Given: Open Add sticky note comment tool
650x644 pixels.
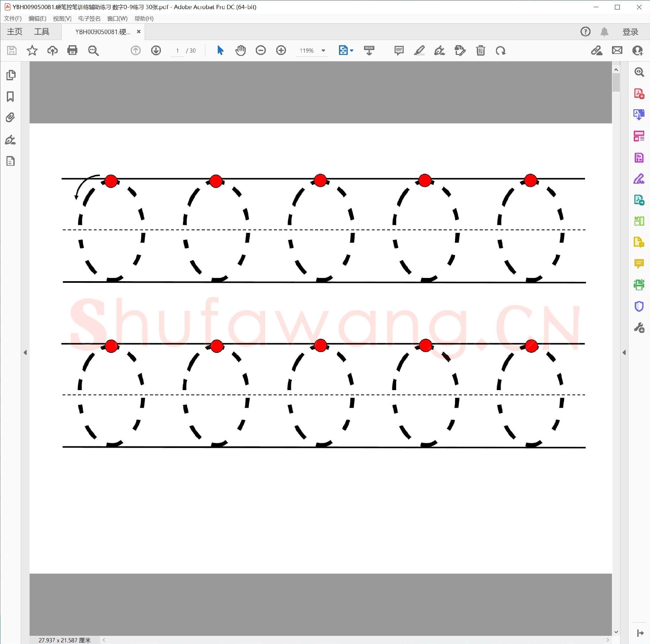Looking at the screenshot, I should [399, 50].
